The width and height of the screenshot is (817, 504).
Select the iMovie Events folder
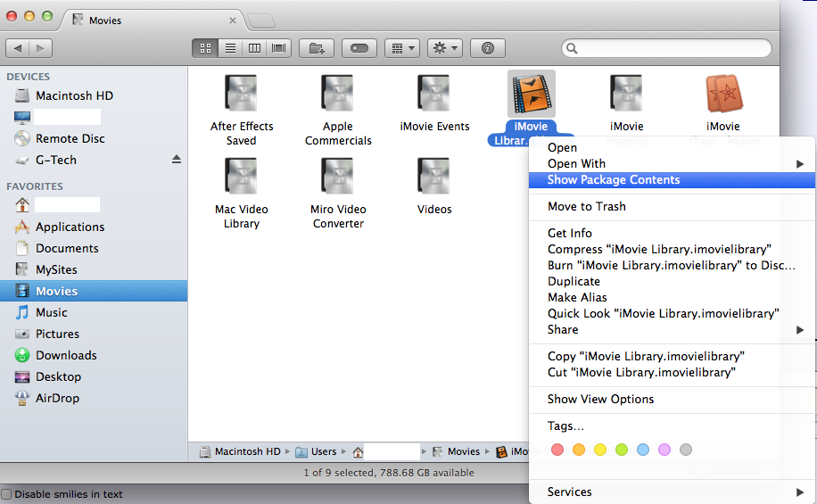coord(434,94)
